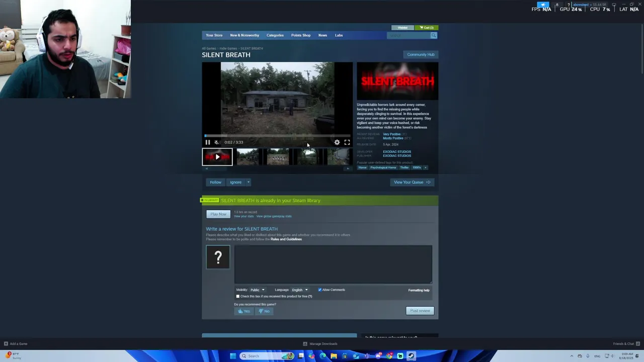Open Formatting help

click(419, 290)
